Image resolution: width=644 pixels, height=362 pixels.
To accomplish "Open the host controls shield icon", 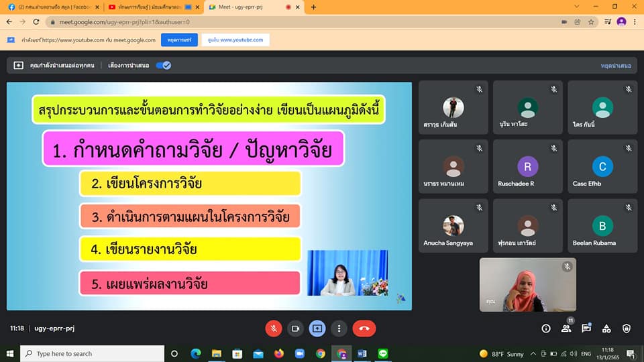I will [627, 328].
